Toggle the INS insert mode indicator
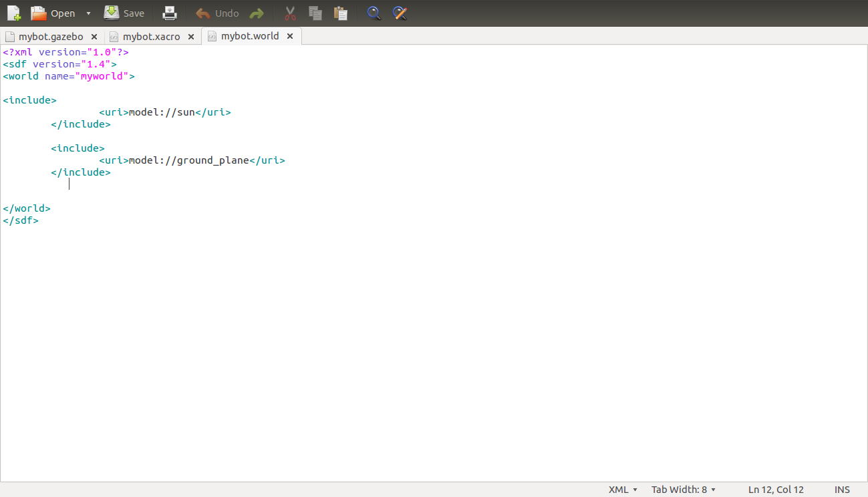 842,490
